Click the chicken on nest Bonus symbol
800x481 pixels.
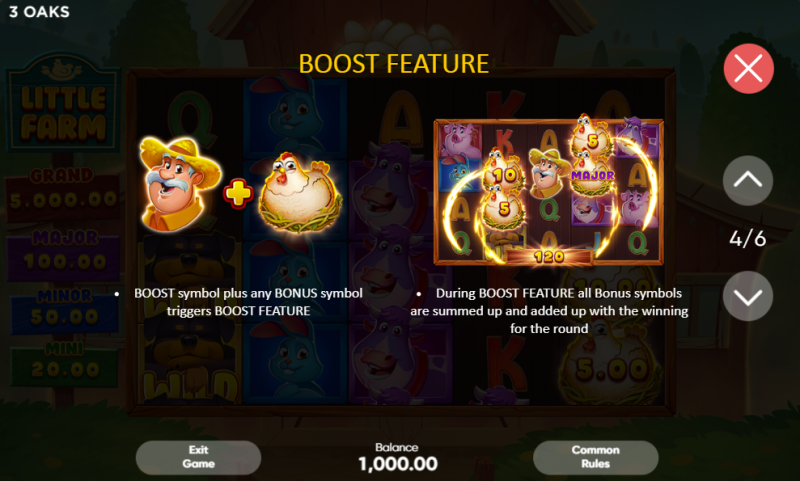coord(301,193)
